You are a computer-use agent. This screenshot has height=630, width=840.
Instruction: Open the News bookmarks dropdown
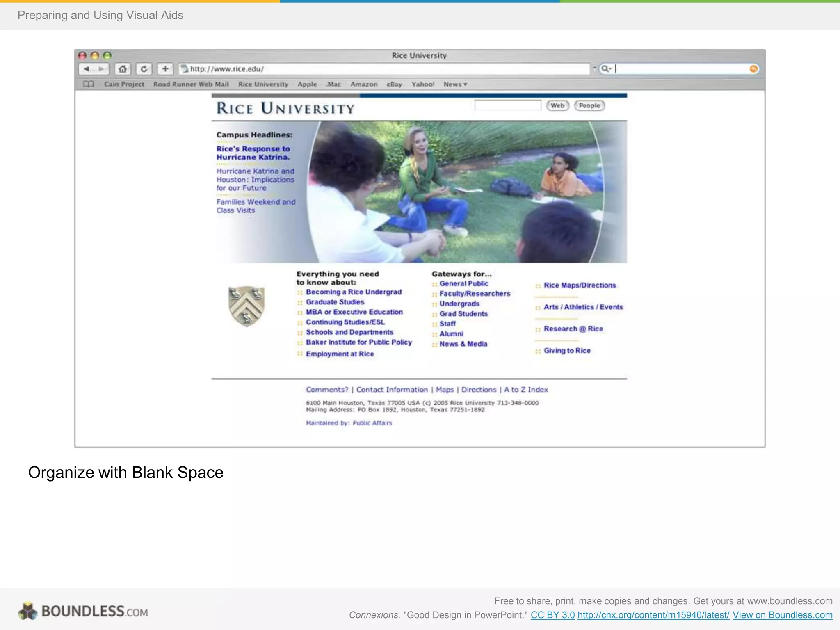[x=455, y=84]
